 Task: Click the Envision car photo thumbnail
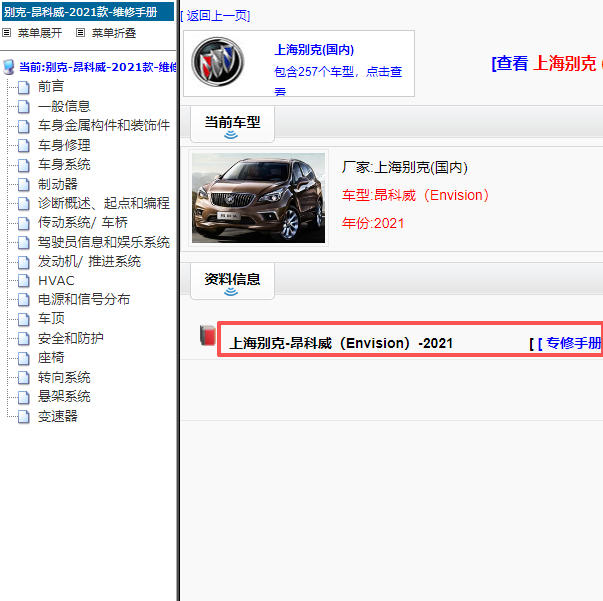(258, 198)
